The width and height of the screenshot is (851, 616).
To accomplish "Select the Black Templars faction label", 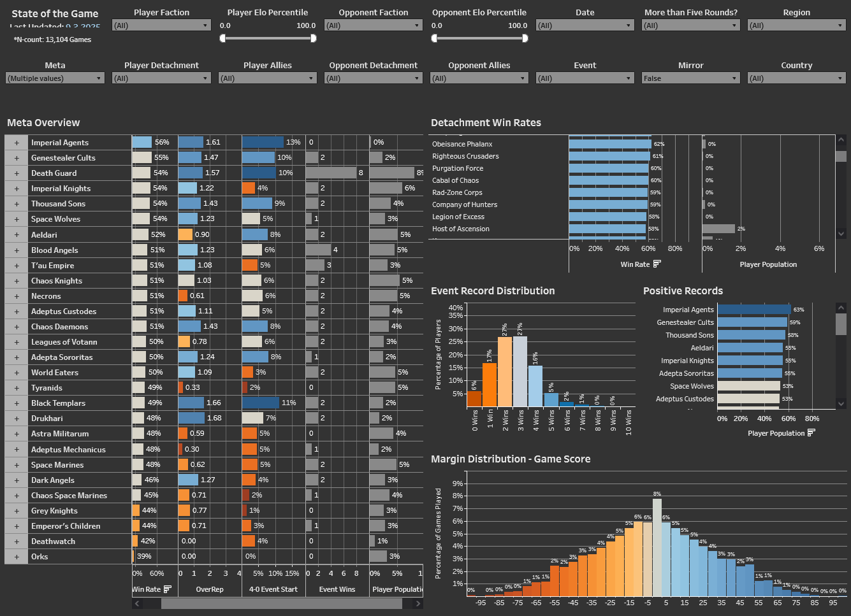I will (x=58, y=403).
